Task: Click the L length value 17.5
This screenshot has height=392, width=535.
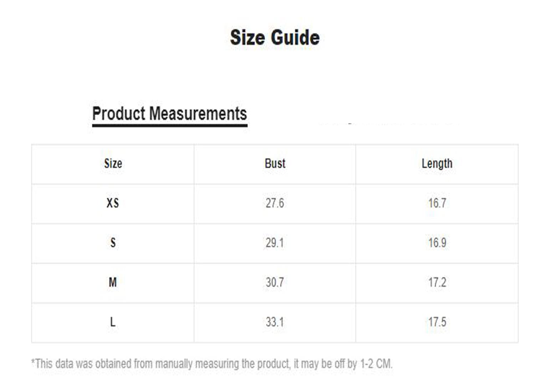Action: (437, 322)
